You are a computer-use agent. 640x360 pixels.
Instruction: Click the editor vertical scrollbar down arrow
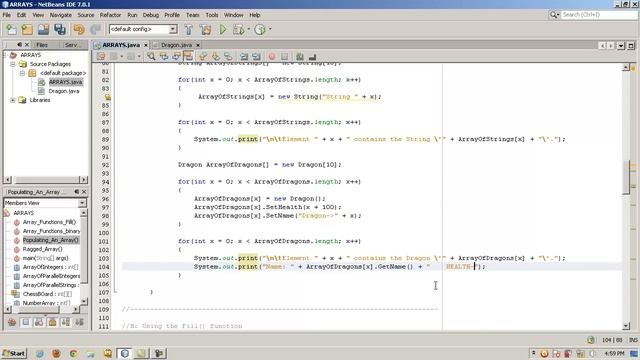(x=626, y=326)
